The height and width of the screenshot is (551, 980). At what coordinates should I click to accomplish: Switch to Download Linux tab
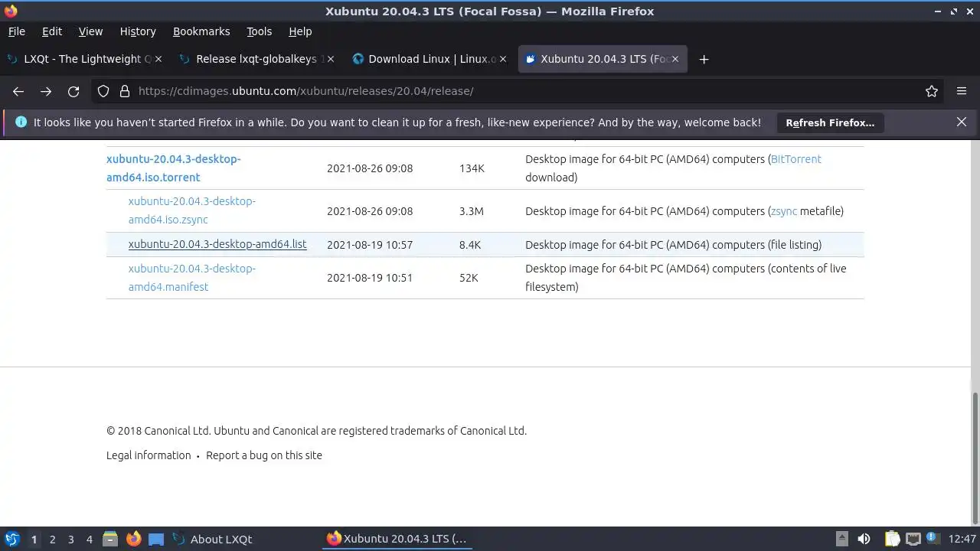(x=429, y=59)
